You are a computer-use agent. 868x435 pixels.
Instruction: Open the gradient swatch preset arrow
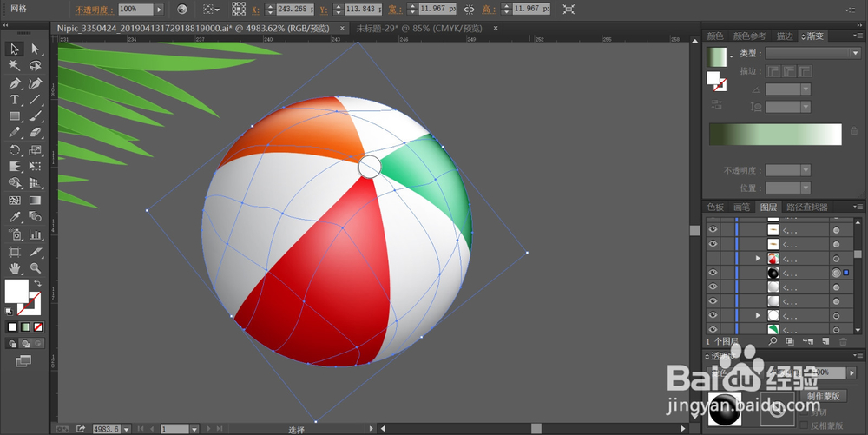coord(731,56)
